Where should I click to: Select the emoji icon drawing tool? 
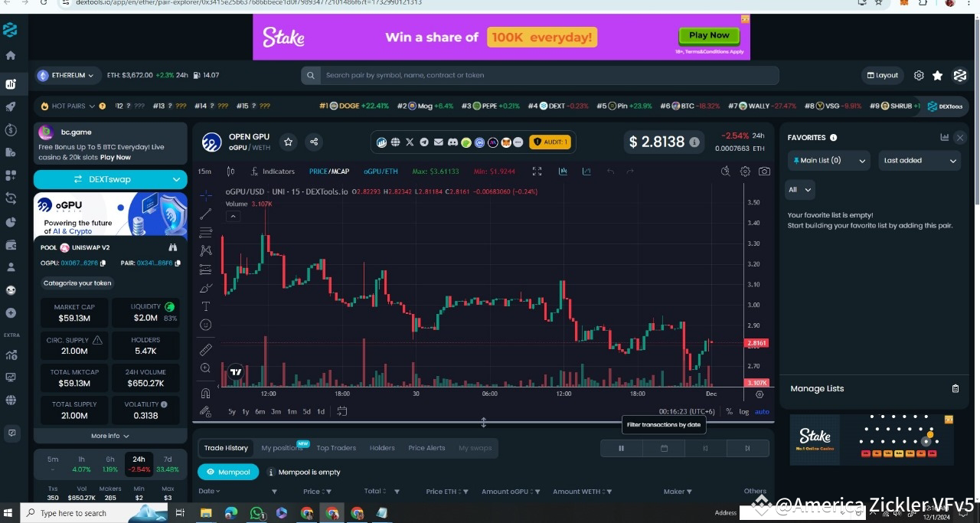click(x=206, y=325)
